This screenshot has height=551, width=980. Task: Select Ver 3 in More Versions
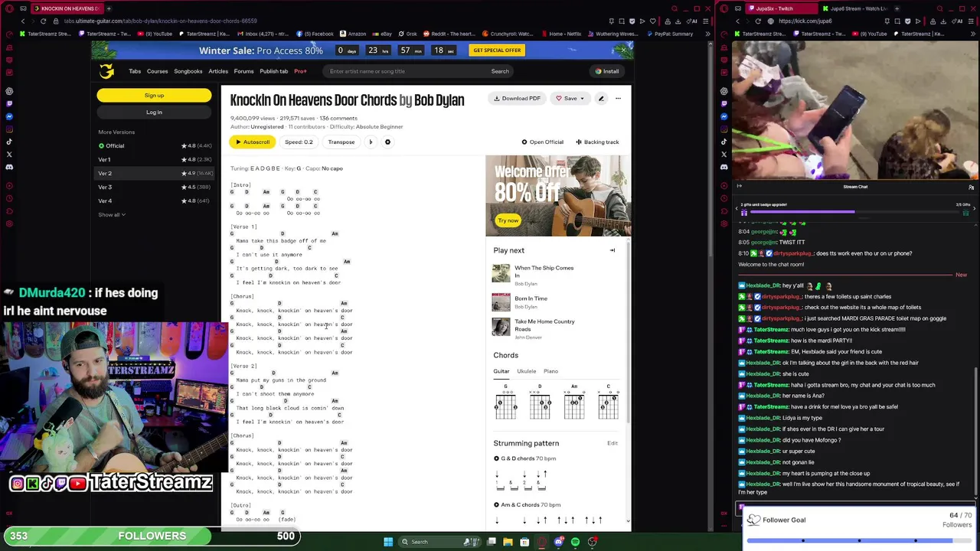155,187
